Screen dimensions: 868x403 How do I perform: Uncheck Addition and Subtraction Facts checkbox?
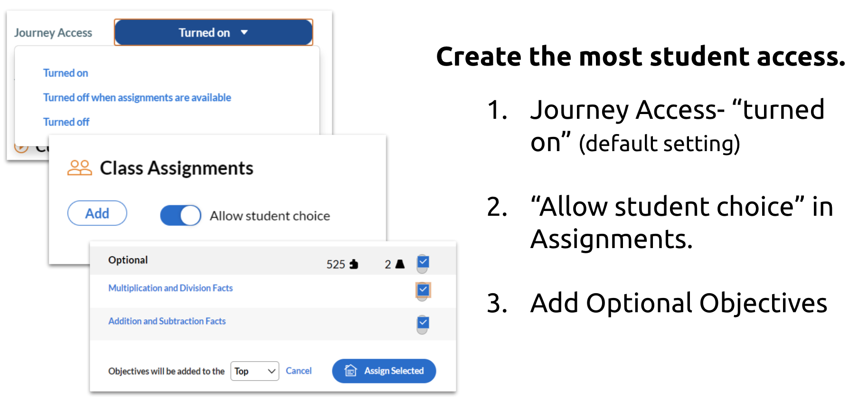[x=423, y=322]
